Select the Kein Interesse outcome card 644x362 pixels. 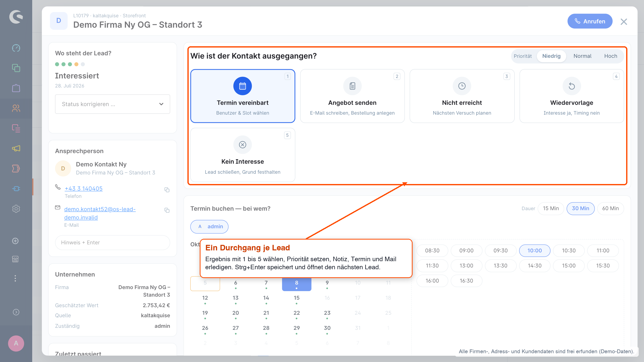click(x=243, y=155)
